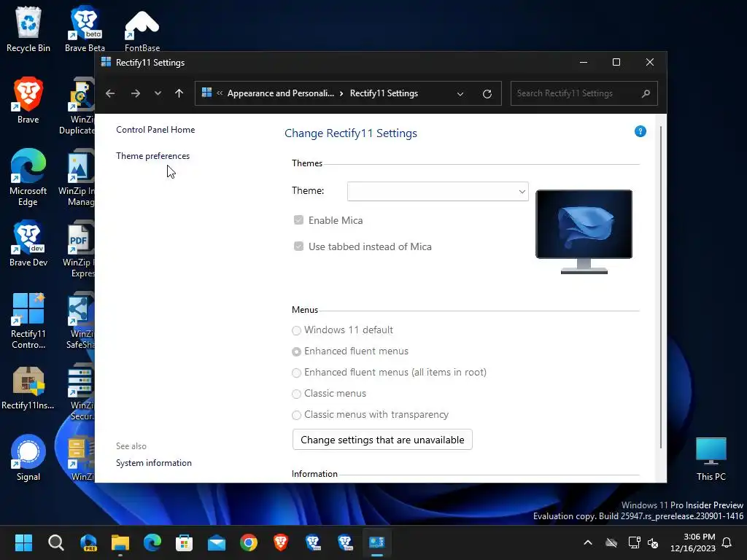Image resolution: width=747 pixels, height=560 pixels.
Task: Go back in Rectify11 Settings window
Action: pyautogui.click(x=110, y=93)
